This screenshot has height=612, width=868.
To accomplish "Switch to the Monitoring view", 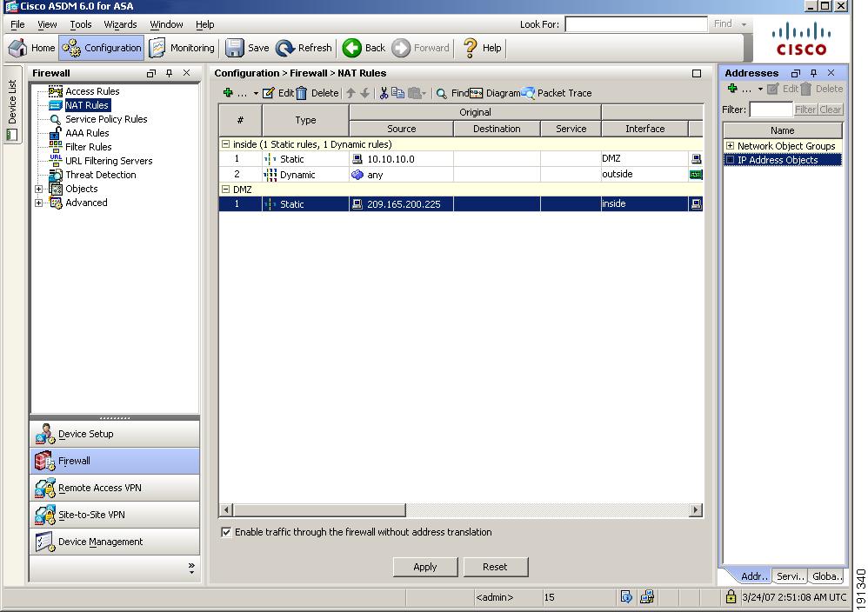I will click(182, 48).
